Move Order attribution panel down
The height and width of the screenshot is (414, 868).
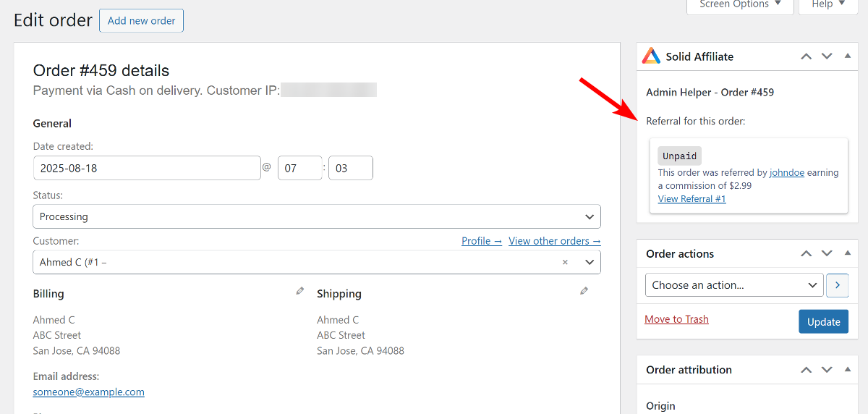pyautogui.click(x=827, y=370)
